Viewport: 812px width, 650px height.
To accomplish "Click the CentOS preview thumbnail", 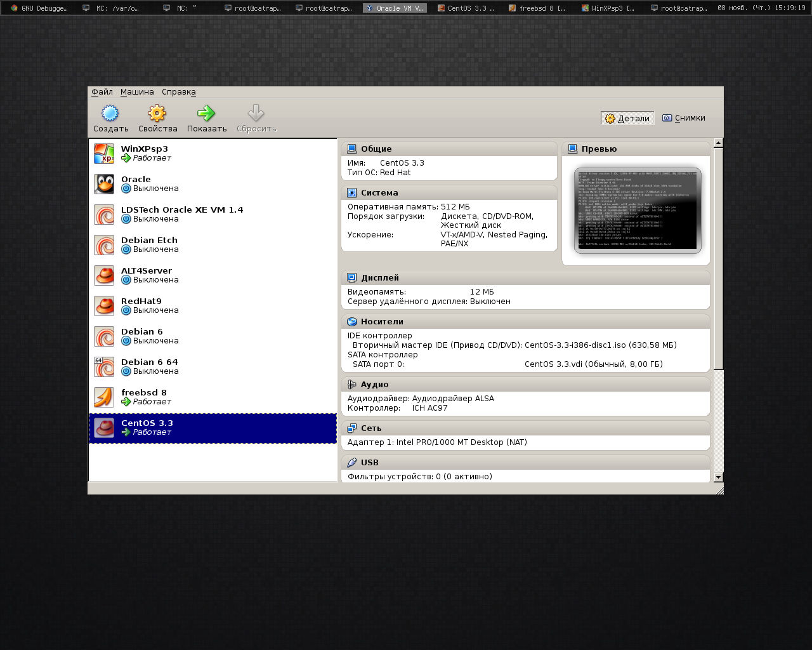I will point(637,210).
